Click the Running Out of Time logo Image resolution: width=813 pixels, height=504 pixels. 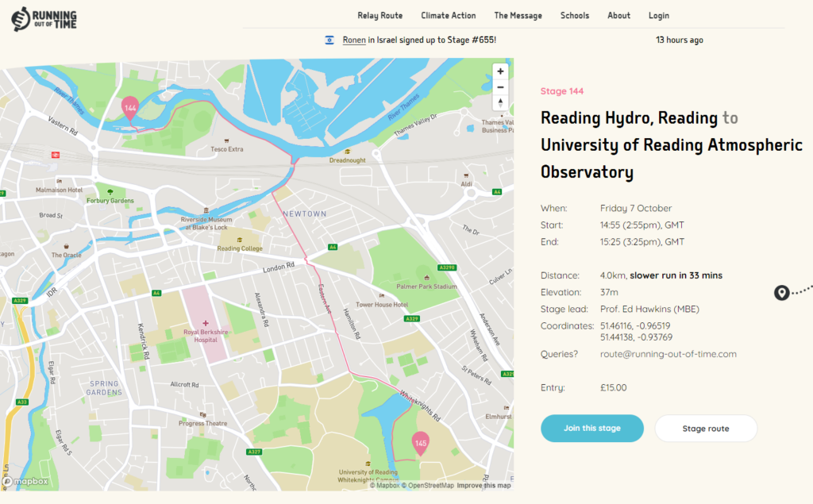pyautogui.click(x=44, y=17)
